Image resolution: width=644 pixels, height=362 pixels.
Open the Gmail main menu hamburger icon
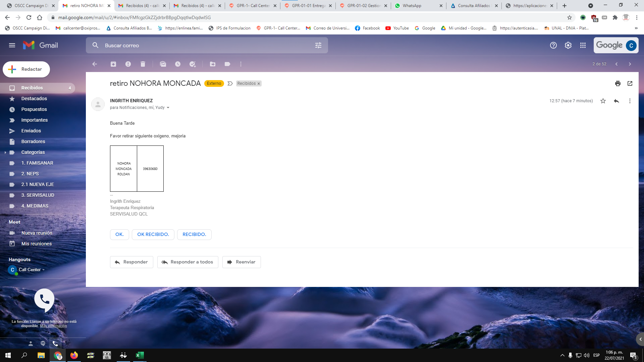click(x=12, y=45)
